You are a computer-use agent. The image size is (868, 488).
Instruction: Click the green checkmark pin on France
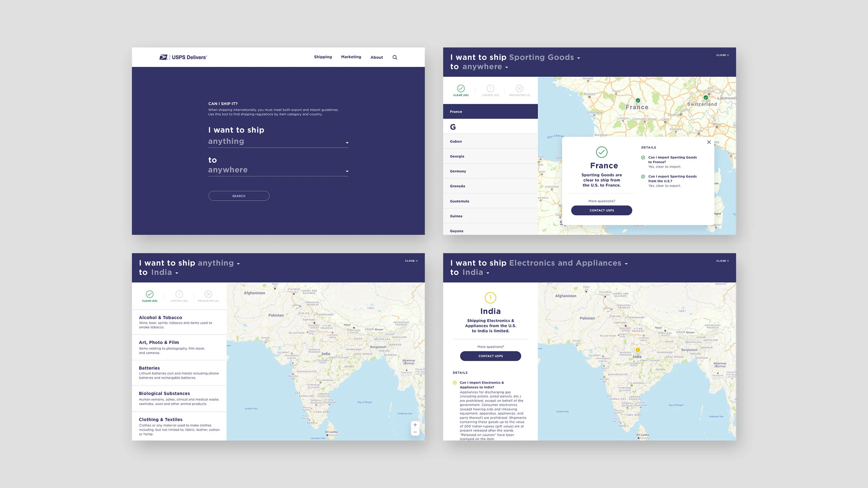pos(638,100)
